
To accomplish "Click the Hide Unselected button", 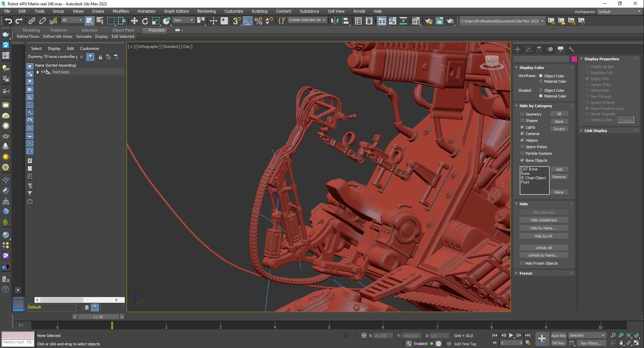I will coord(543,220).
